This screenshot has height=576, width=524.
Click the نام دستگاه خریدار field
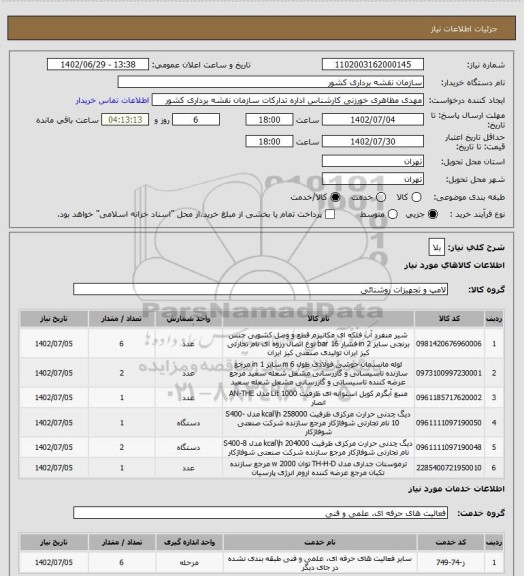270,82
